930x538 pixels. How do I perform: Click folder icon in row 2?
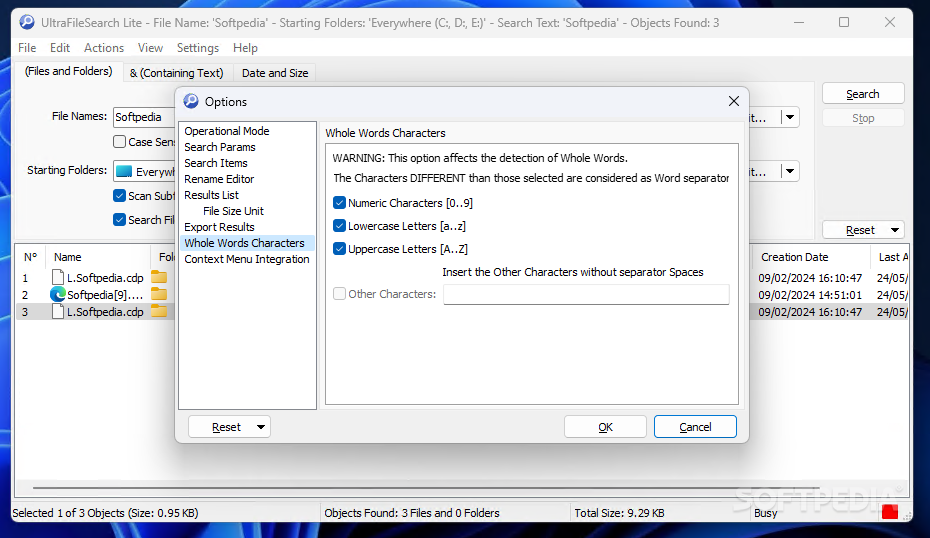[x=159, y=294]
